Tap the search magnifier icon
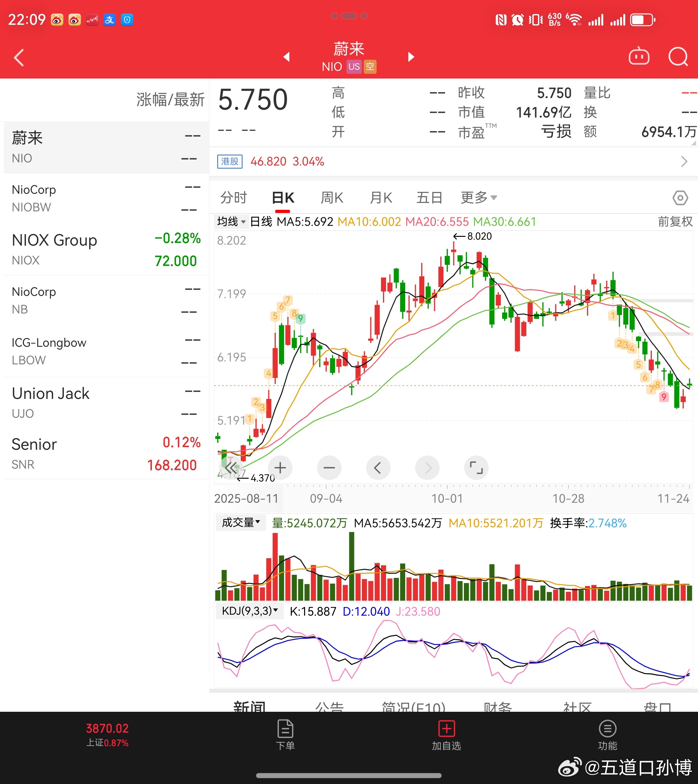 click(678, 57)
